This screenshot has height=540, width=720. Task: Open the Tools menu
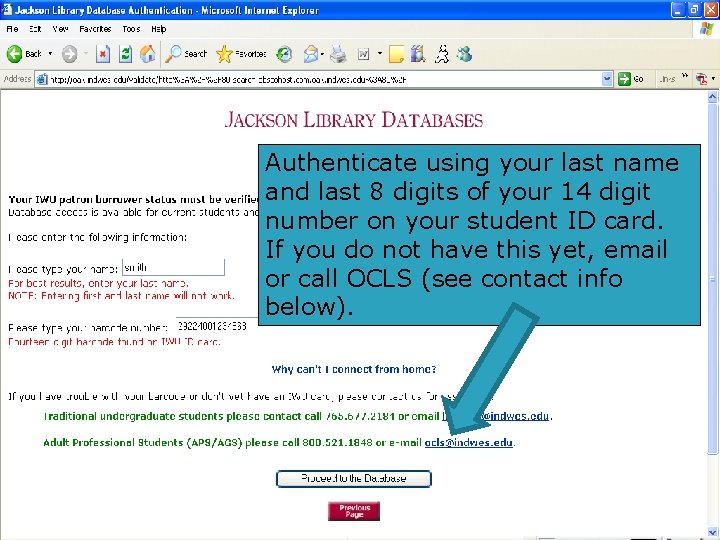coord(131,29)
